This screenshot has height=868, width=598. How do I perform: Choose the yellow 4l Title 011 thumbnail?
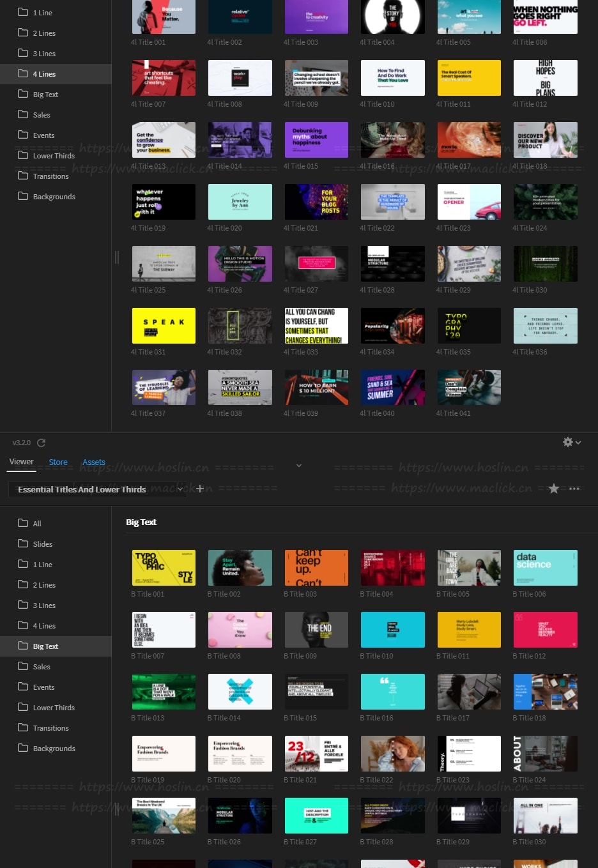(469, 78)
